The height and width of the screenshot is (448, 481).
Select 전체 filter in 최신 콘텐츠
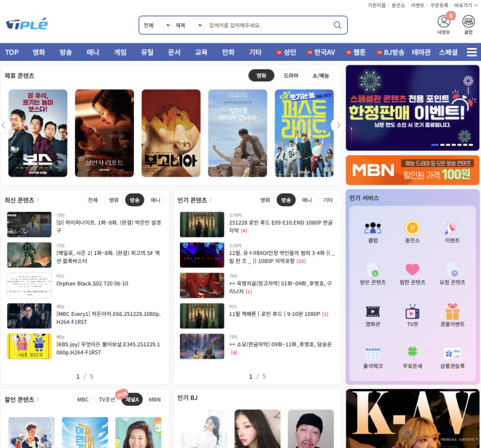coord(93,200)
